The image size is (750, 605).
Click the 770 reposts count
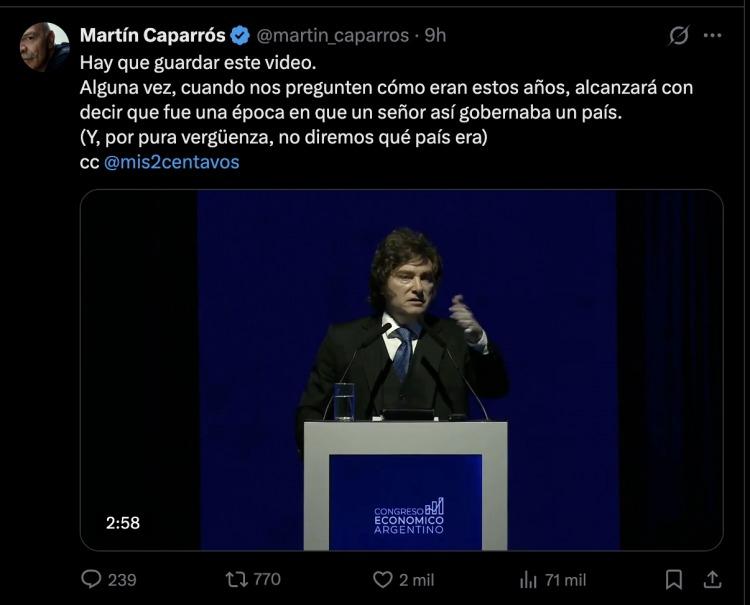coord(267,579)
